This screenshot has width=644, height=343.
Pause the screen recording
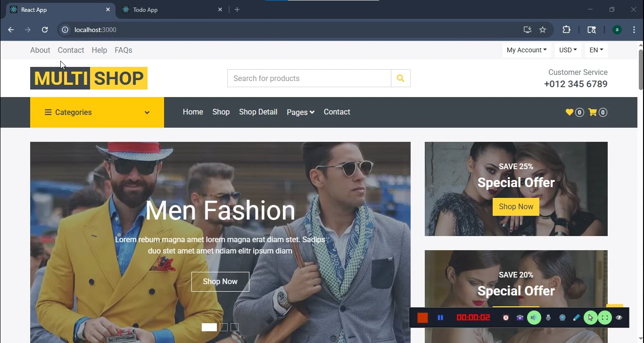(440, 318)
